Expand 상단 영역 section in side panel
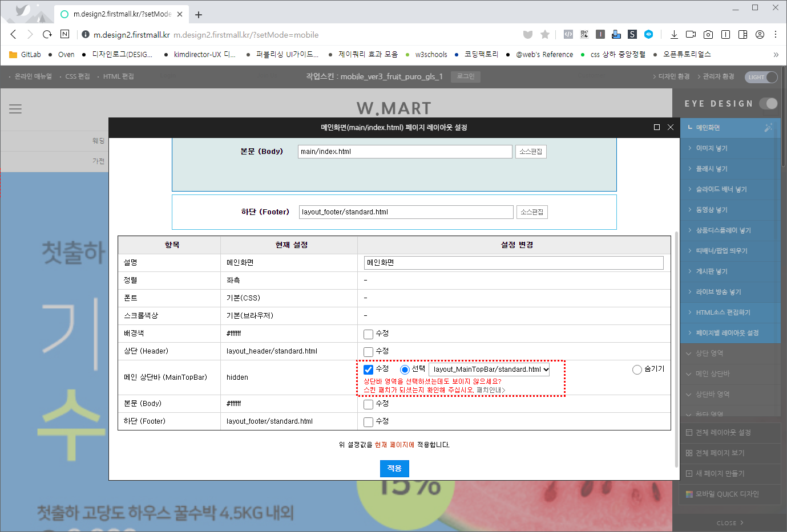Viewport: 787px width, 532px height. [x=731, y=354]
